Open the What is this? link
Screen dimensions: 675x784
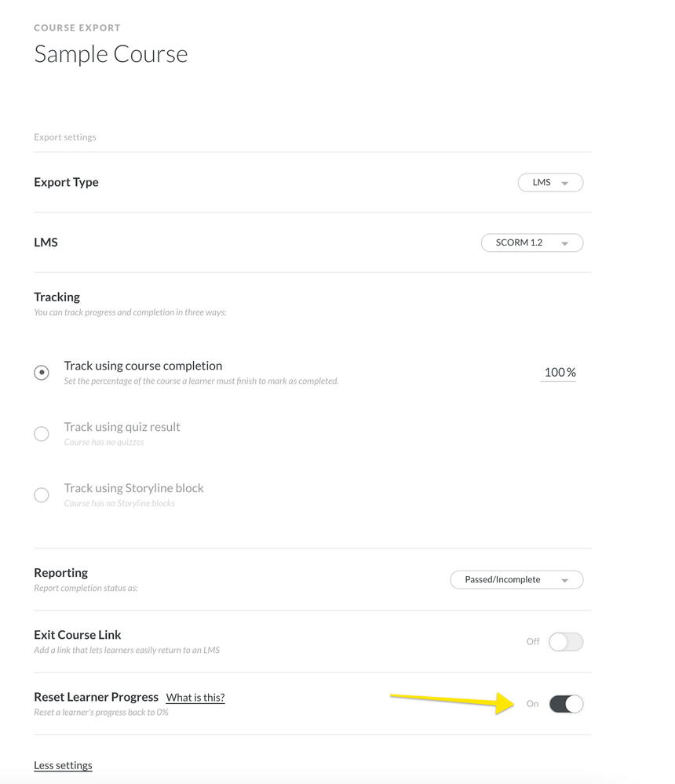[195, 698]
